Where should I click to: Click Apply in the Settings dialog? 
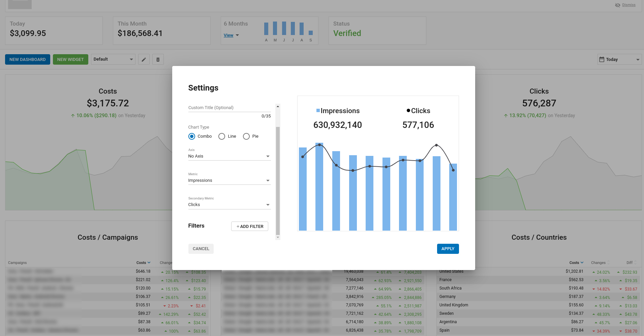(448, 249)
